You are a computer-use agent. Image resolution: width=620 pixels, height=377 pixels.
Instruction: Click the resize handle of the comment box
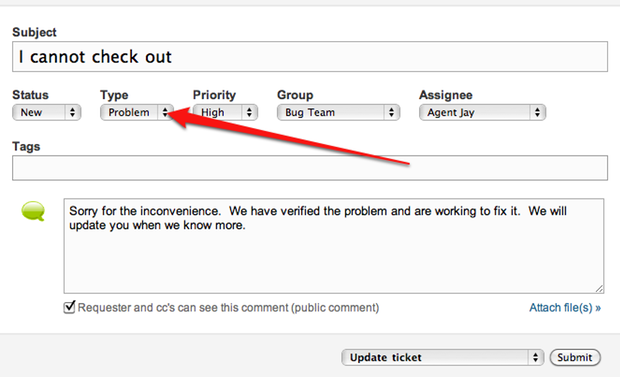pos(599,289)
